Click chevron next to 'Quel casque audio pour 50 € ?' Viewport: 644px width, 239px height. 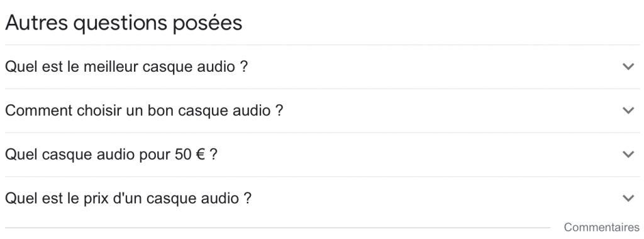click(628, 154)
